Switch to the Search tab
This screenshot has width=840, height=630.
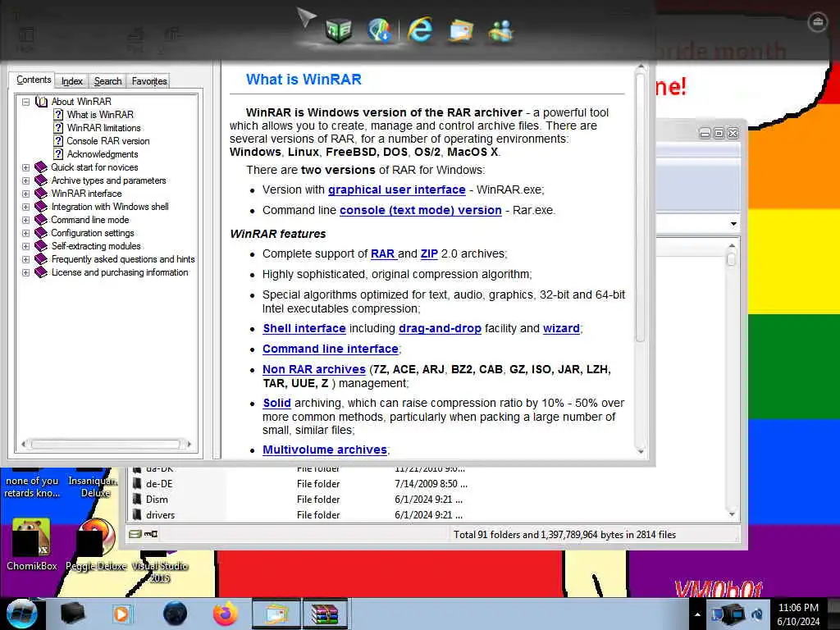coord(107,81)
